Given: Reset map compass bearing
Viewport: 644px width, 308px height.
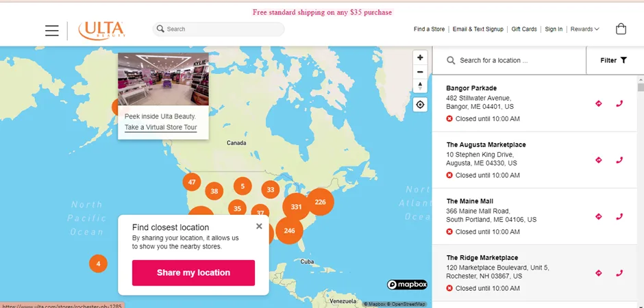Looking at the screenshot, I should [420, 86].
